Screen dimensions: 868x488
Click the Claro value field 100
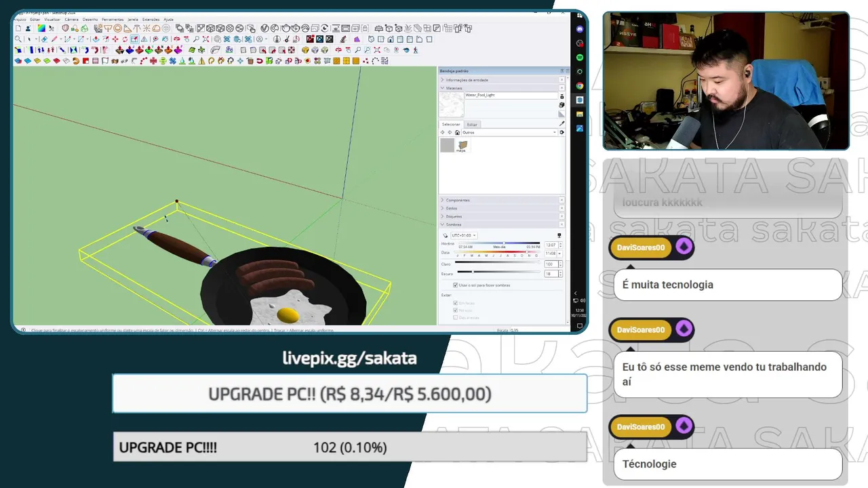551,264
